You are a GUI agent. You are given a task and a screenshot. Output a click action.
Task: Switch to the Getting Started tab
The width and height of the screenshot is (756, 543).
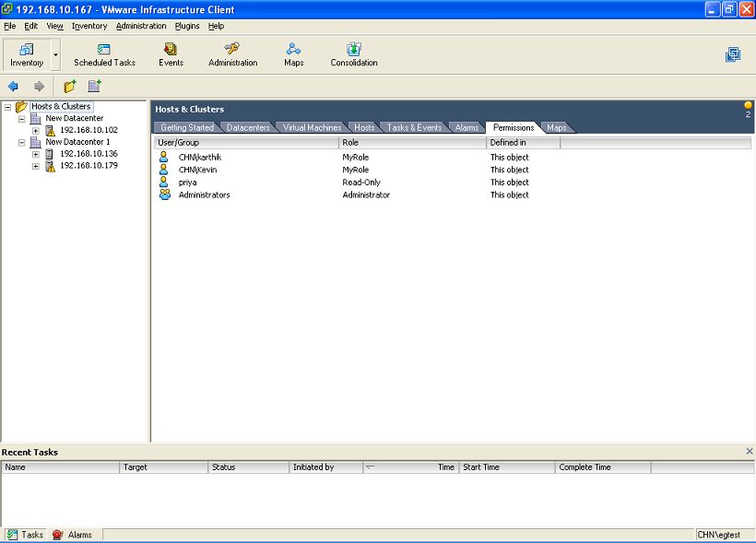187,128
